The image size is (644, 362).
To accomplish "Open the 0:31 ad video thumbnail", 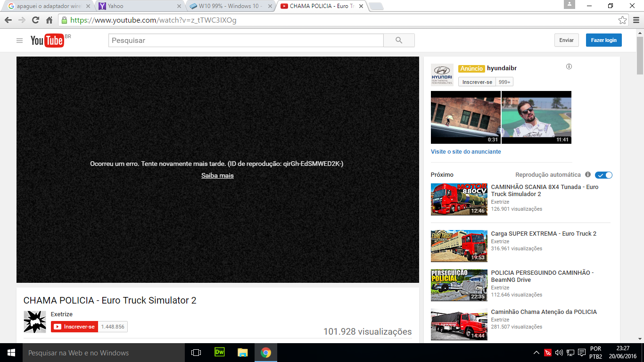I will (466, 117).
